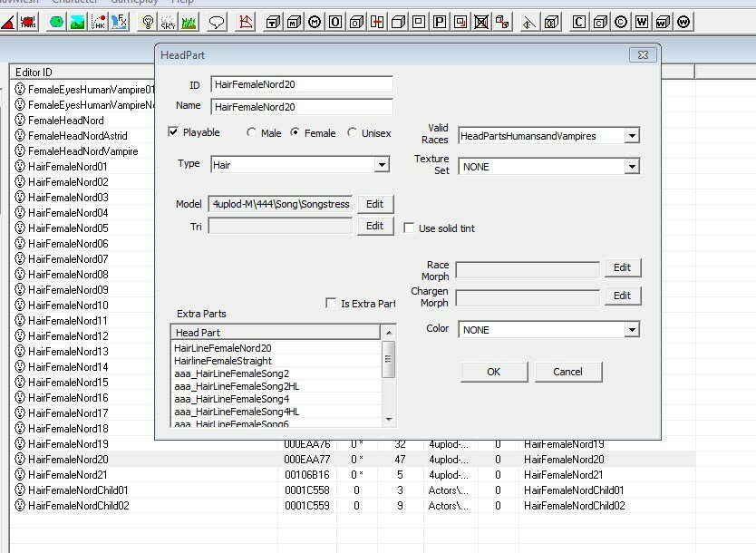The image size is (756, 553).
Task: Click the circle icon marked W
Action: 683,22
